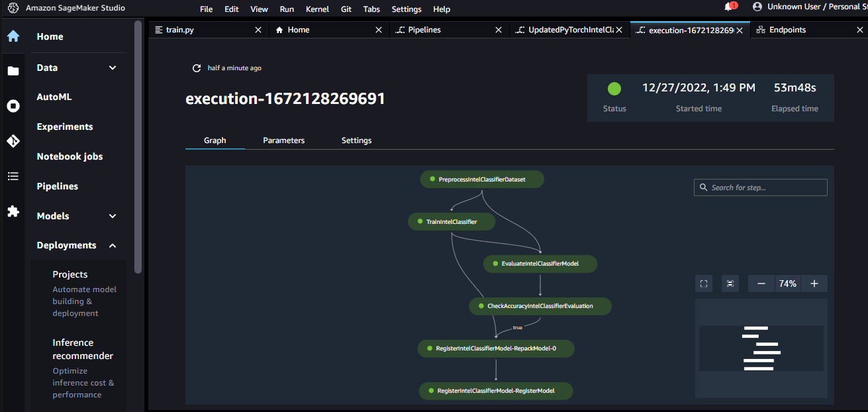Close the Home tab
868x412 pixels.
click(379, 30)
